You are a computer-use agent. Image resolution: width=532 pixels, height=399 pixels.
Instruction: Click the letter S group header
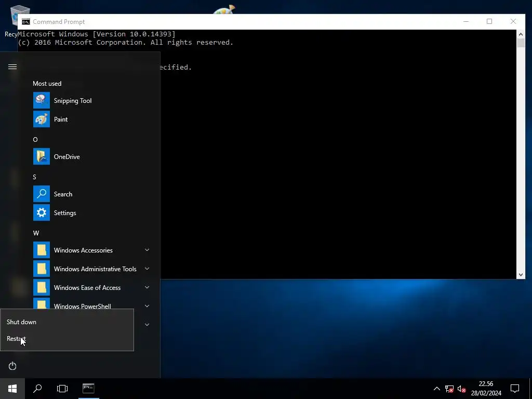pyautogui.click(x=34, y=177)
